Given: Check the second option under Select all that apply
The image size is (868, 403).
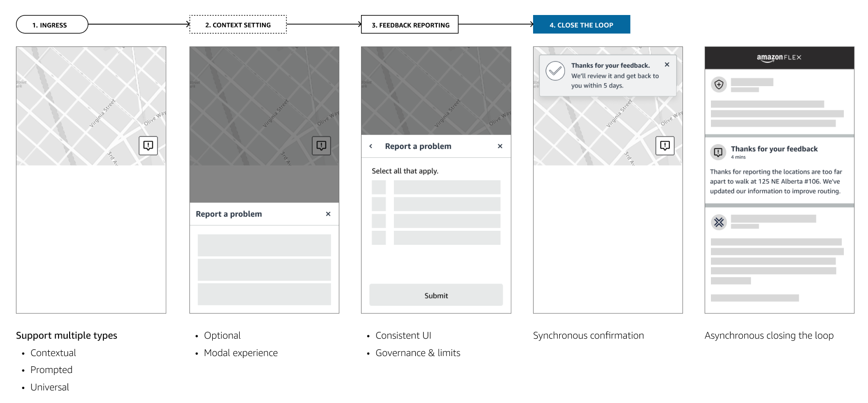Looking at the screenshot, I should coord(379,204).
